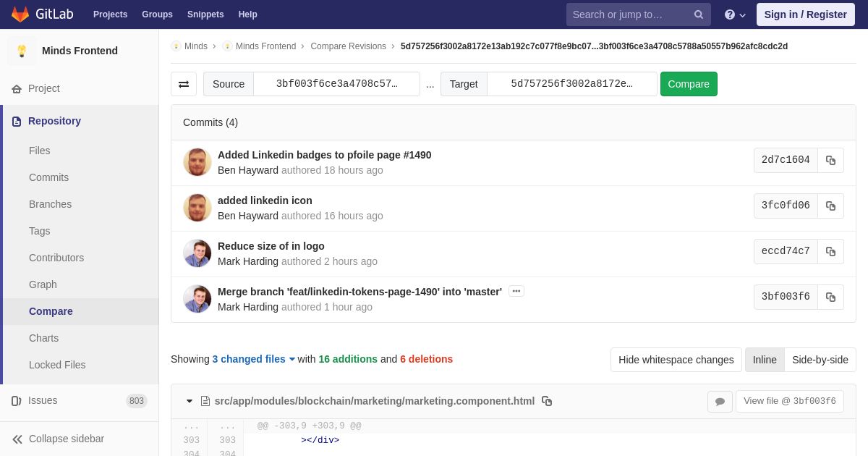Open the Groups menu in navbar

tap(157, 14)
